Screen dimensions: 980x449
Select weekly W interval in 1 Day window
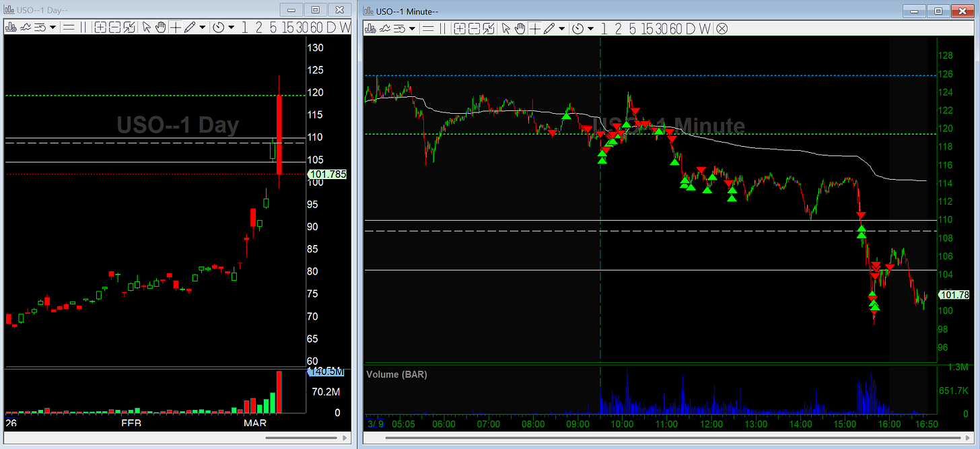pyautogui.click(x=345, y=27)
